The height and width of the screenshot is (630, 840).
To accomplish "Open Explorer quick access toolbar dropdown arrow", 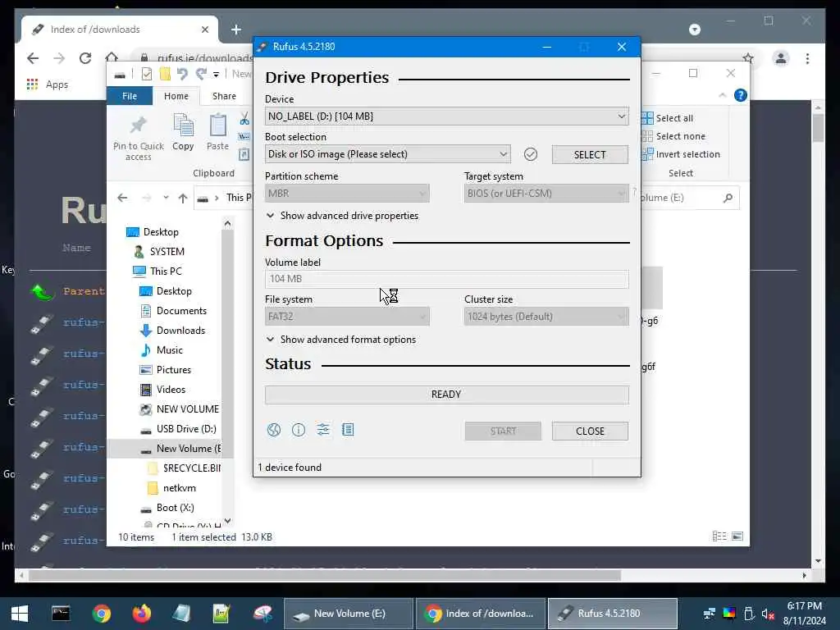I will click(216, 75).
